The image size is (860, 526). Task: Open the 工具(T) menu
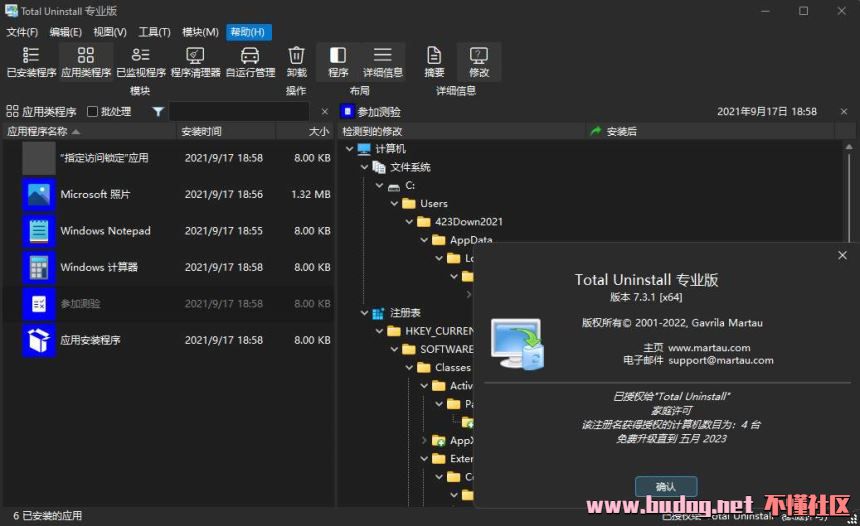(154, 32)
